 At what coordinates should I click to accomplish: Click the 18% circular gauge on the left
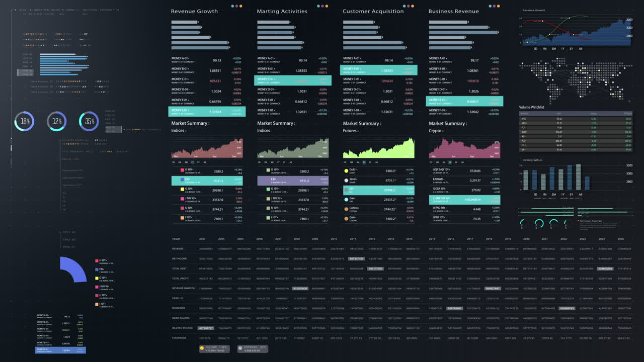24,121
